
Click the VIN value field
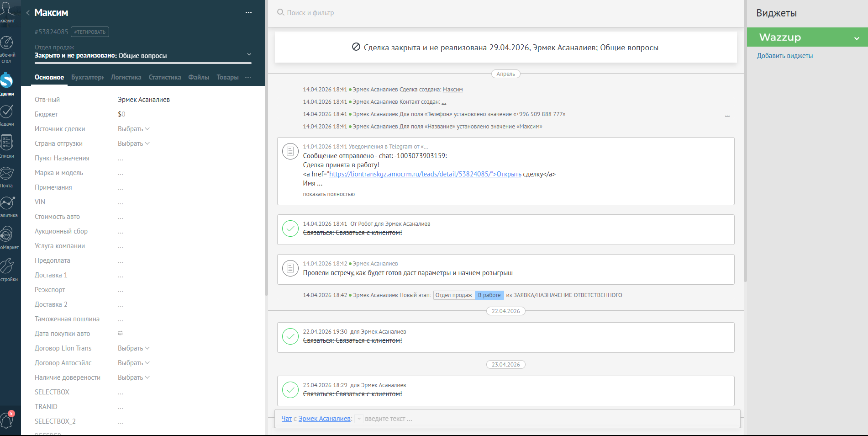coord(121,202)
